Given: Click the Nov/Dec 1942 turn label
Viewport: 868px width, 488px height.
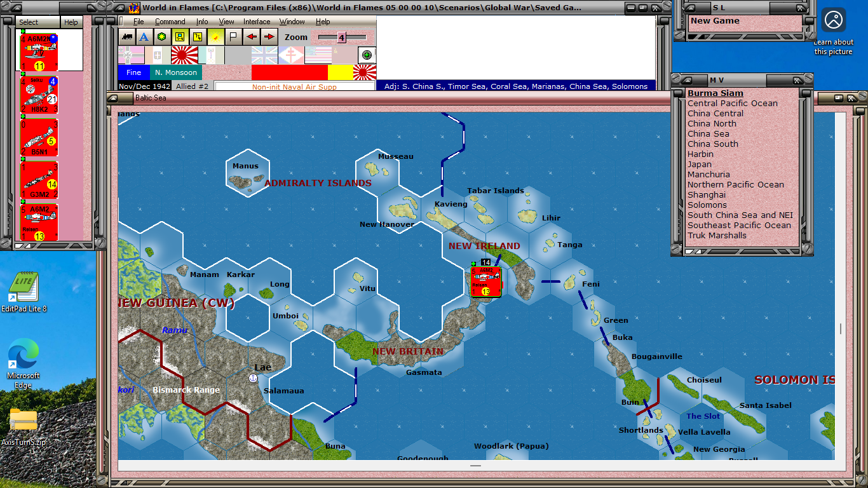Looking at the screenshot, I should 144,86.
